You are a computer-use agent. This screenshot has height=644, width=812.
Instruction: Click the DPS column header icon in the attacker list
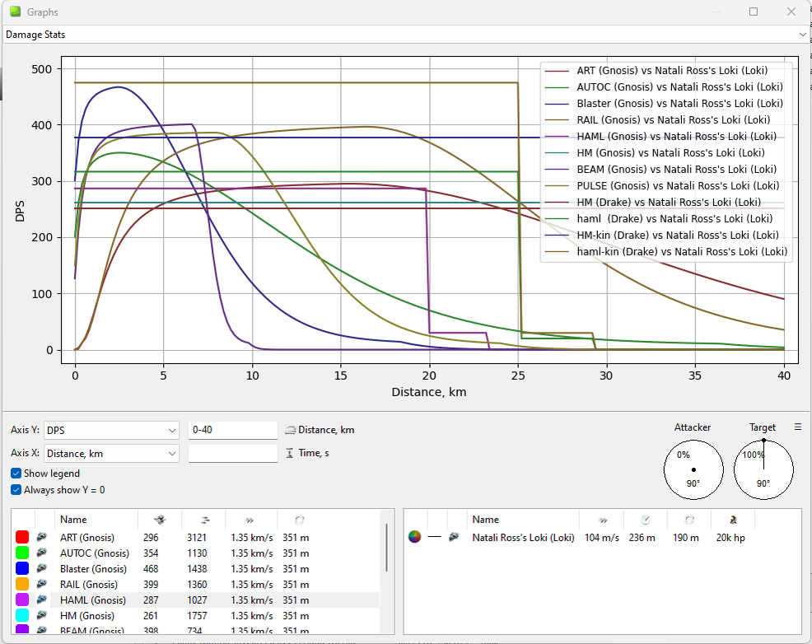[160, 520]
